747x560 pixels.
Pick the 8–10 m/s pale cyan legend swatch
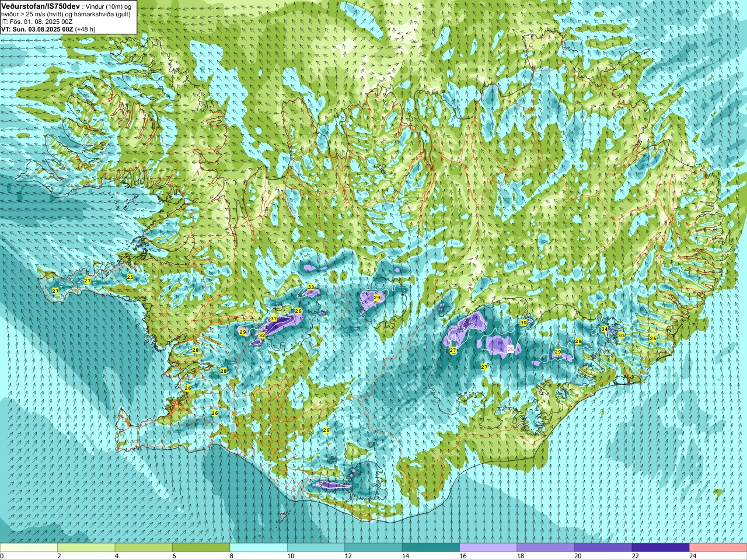pyautogui.click(x=259, y=548)
